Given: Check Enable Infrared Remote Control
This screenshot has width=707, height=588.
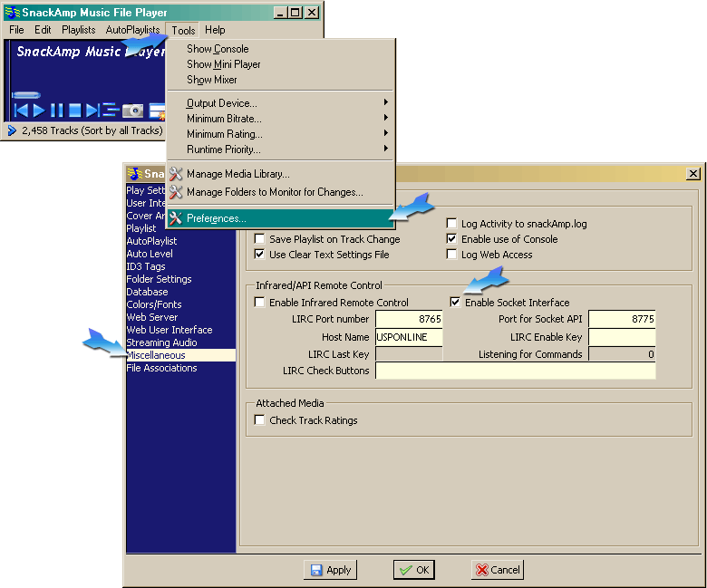Looking at the screenshot, I should (260, 302).
